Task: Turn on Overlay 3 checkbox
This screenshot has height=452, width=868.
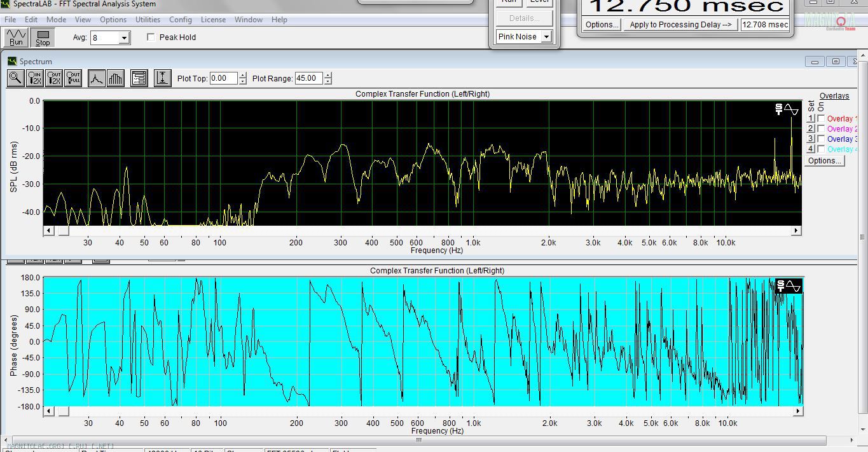Action: click(x=821, y=139)
